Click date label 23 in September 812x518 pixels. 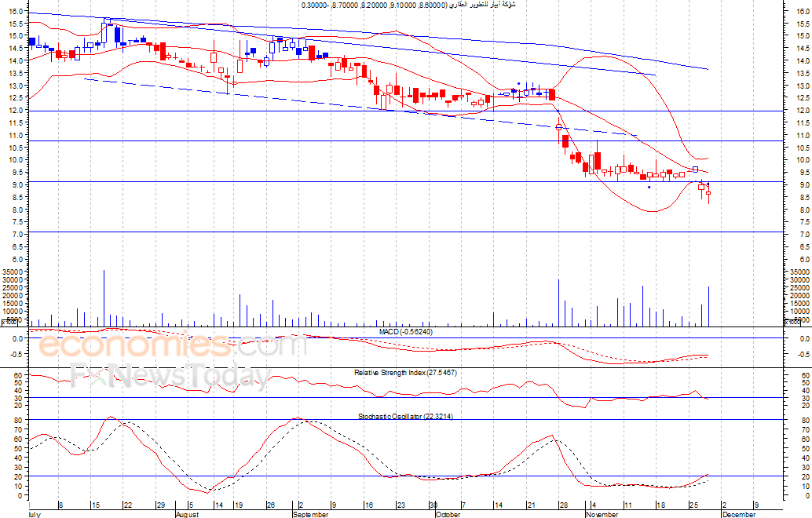[x=401, y=505]
